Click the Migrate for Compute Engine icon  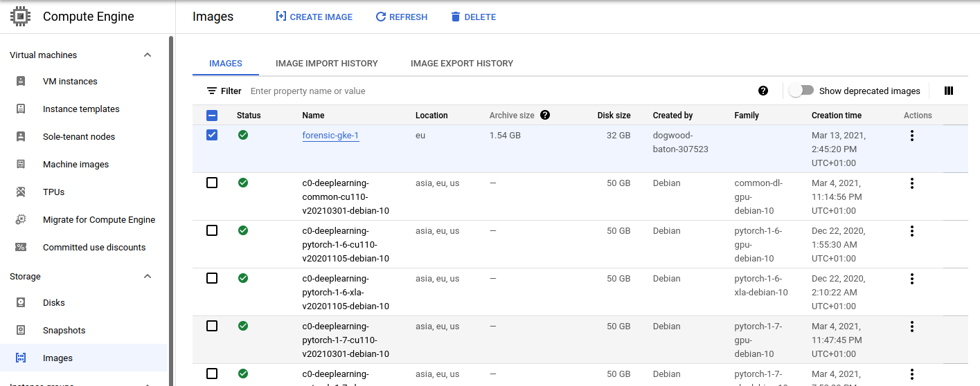coord(21,219)
